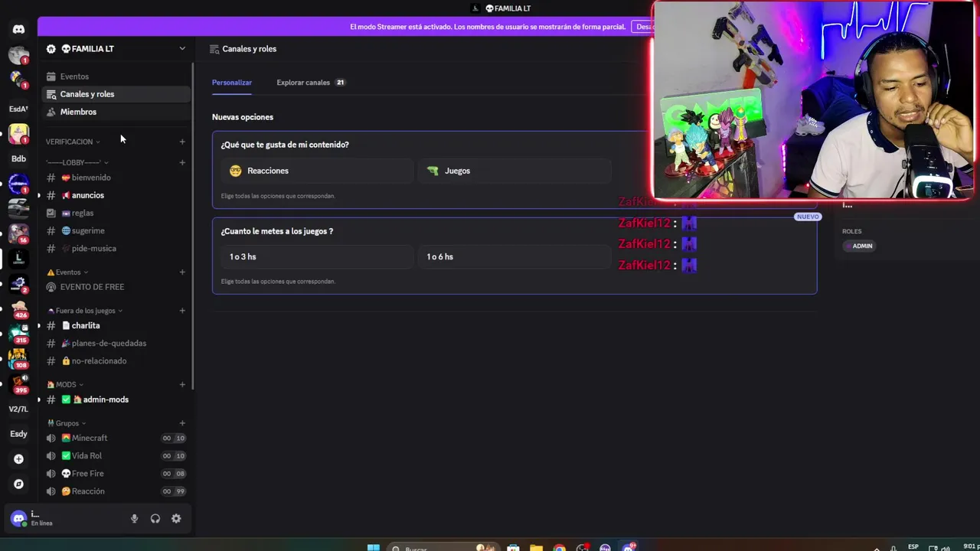The height and width of the screenshot is (551, 980).
Task: Open the charlita channel
Action: [x=115, y=325]
